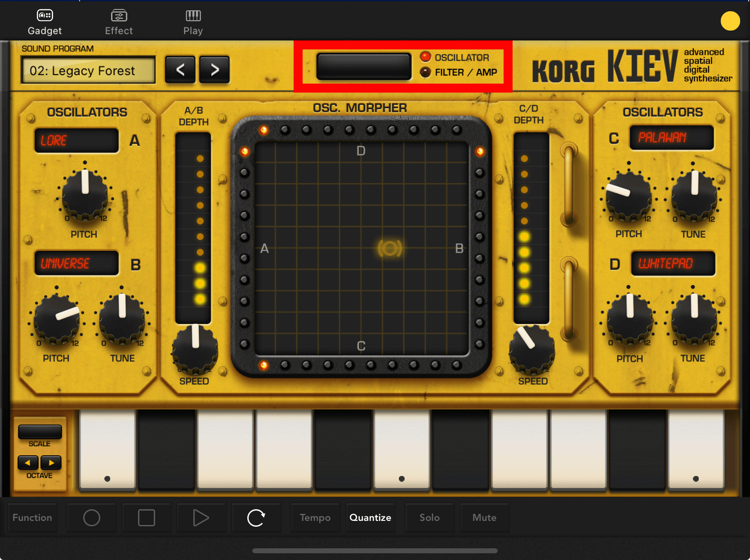This screenshot has width=750, height=560.
Task: Click oscillator A PITCH knob
Action: click(x=85, y=195)
